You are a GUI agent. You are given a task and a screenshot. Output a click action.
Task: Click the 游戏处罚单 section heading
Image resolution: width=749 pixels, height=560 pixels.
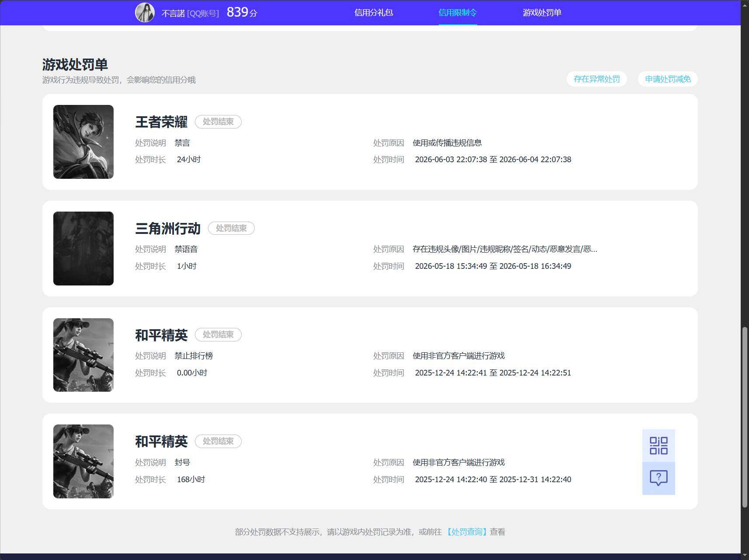(x=75, y=65)
